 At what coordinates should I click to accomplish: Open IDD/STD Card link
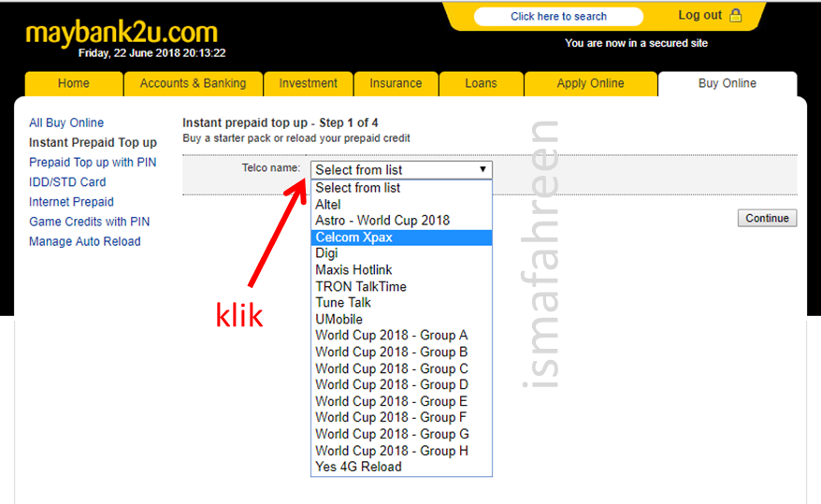coord(67,182)
